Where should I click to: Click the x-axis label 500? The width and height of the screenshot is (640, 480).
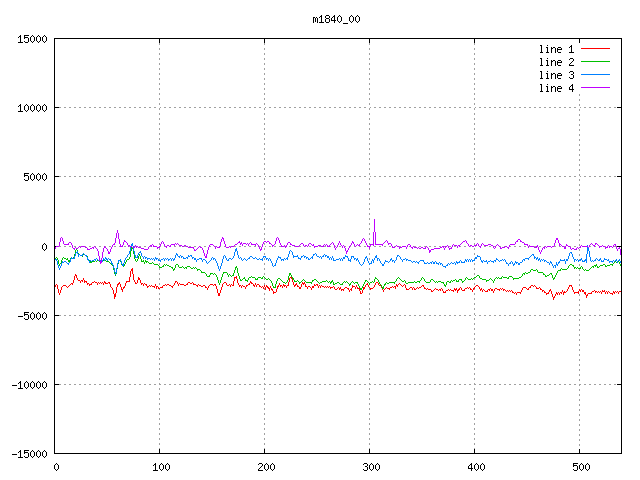[x=581, y=467]
